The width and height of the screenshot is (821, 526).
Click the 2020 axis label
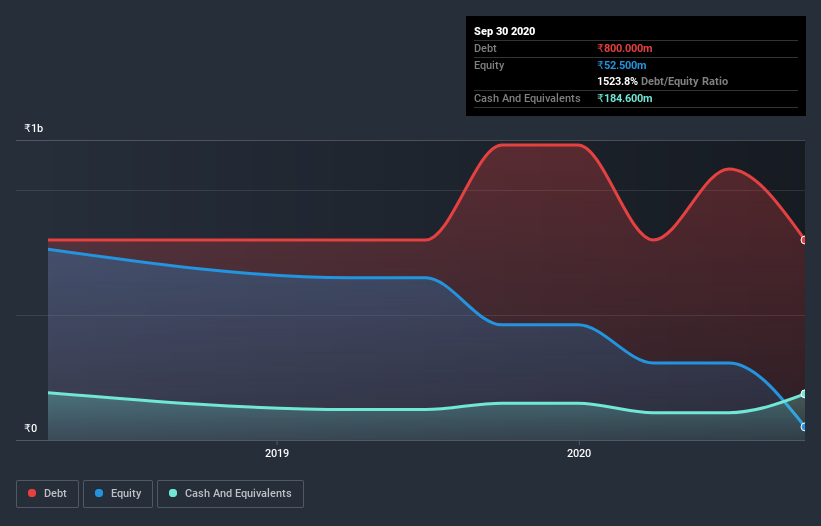click(x=579, y=453)
